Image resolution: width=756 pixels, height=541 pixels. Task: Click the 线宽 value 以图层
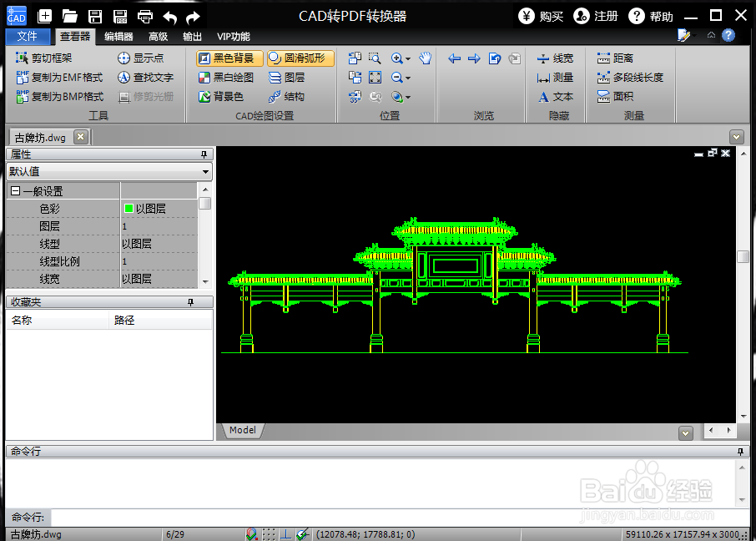click(159, 279)
